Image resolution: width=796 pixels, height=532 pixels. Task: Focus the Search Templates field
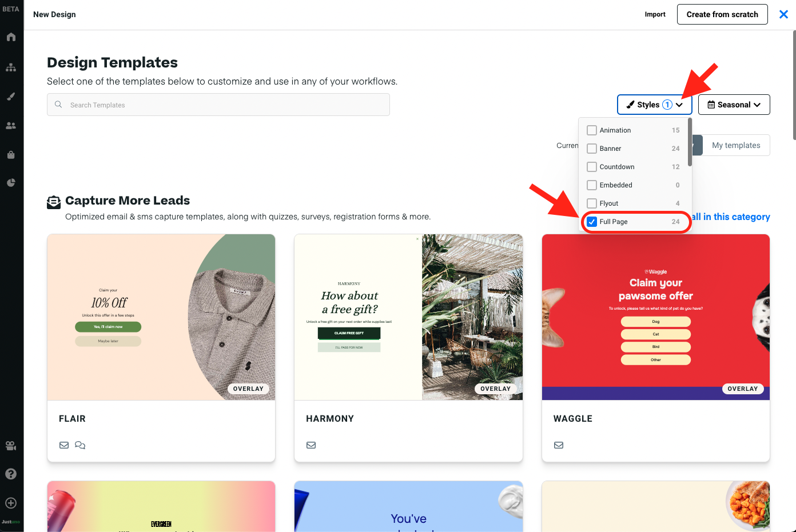point(218,105)
